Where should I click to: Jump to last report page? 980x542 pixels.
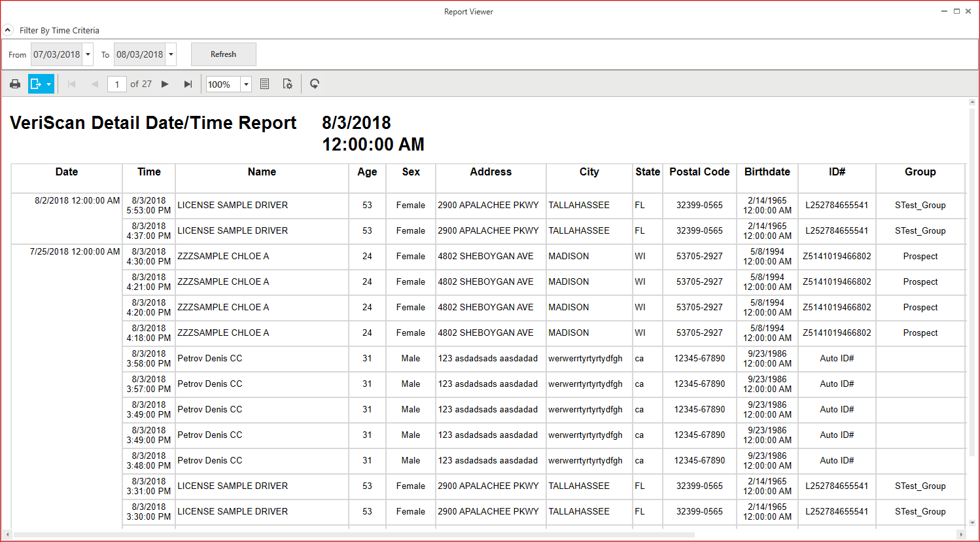click(x=188, y=84)
